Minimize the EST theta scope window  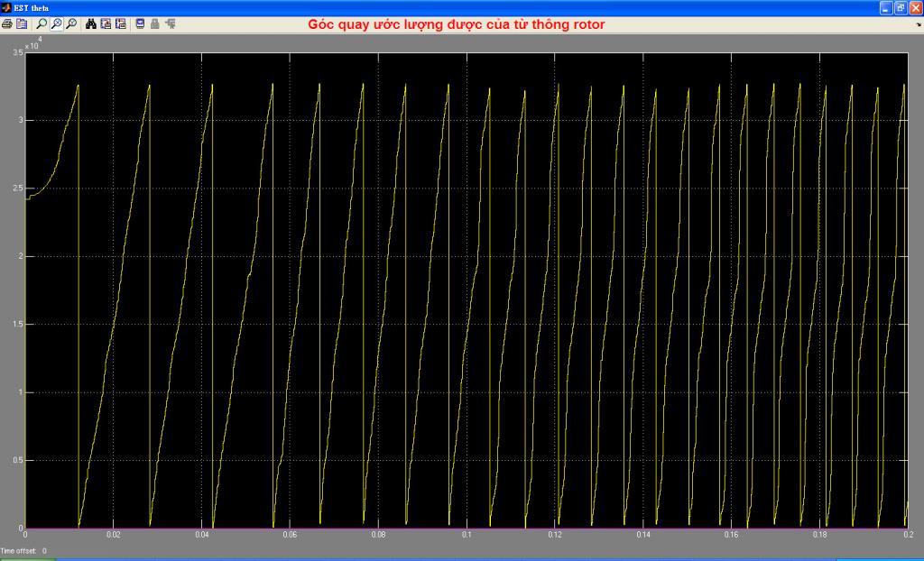click(886, 7)
